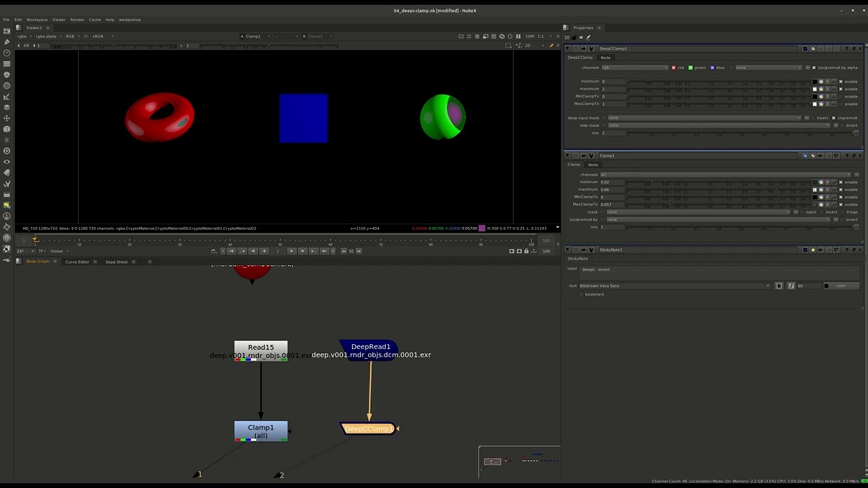Open DeepCClamp1 rgb channels dropdown
The height and width of the screenshot is (488, 868).
635,68
